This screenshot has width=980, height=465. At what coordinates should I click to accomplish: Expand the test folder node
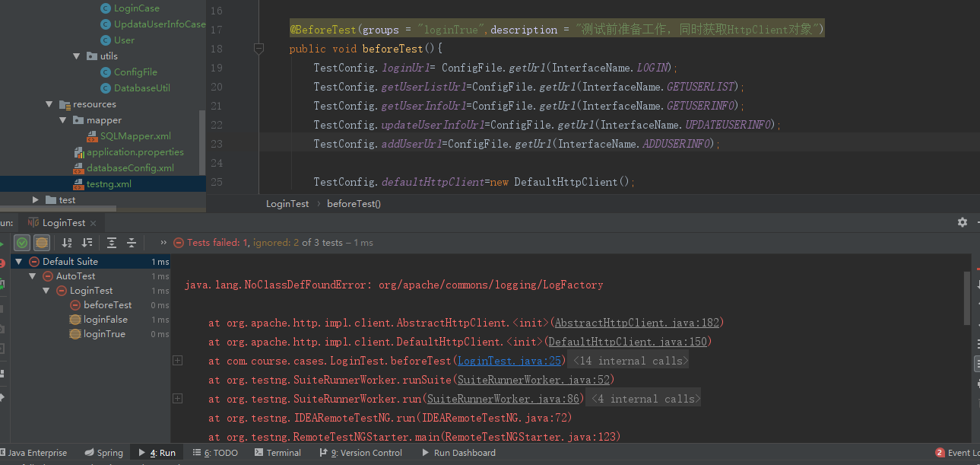(36, 200)
